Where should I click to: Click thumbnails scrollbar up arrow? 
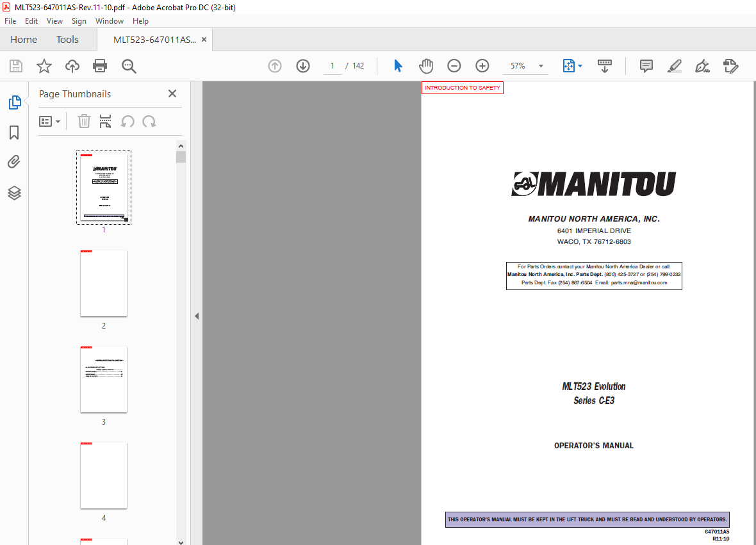pyautogui.click(x=181, y=146)
